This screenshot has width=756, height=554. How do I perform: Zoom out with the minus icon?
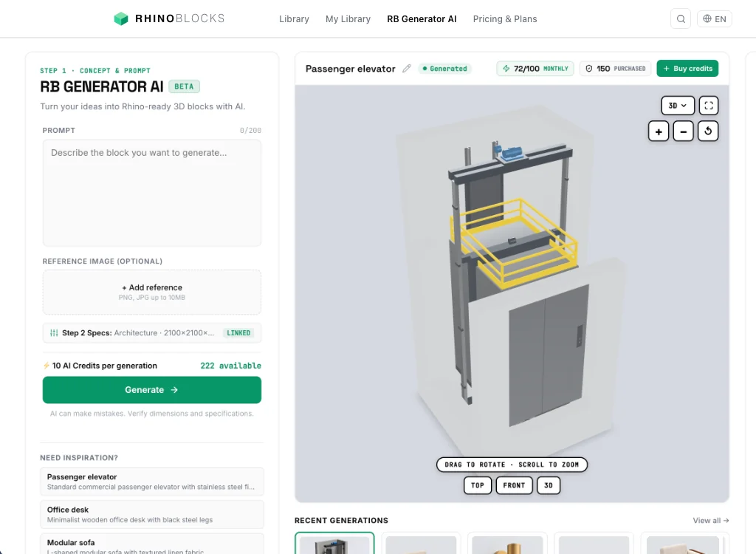click(683, 131)
